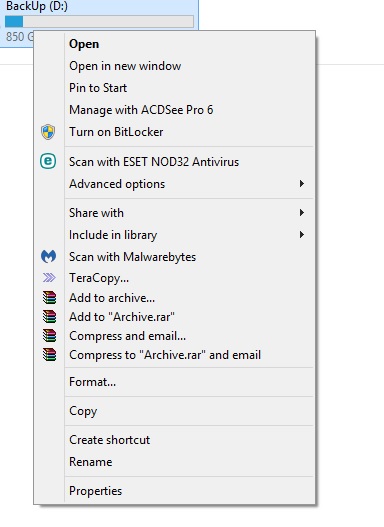384x527 pixels.
Task: Expand the Share with submenu arrow
Action: click(302, 212)
